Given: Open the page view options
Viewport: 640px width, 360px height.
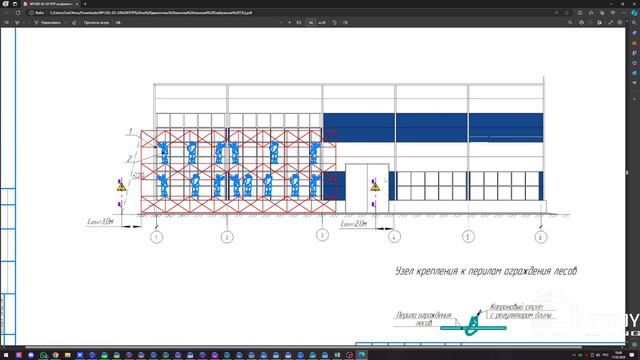Looking at the screenshot, I should [x=345, y=22].
